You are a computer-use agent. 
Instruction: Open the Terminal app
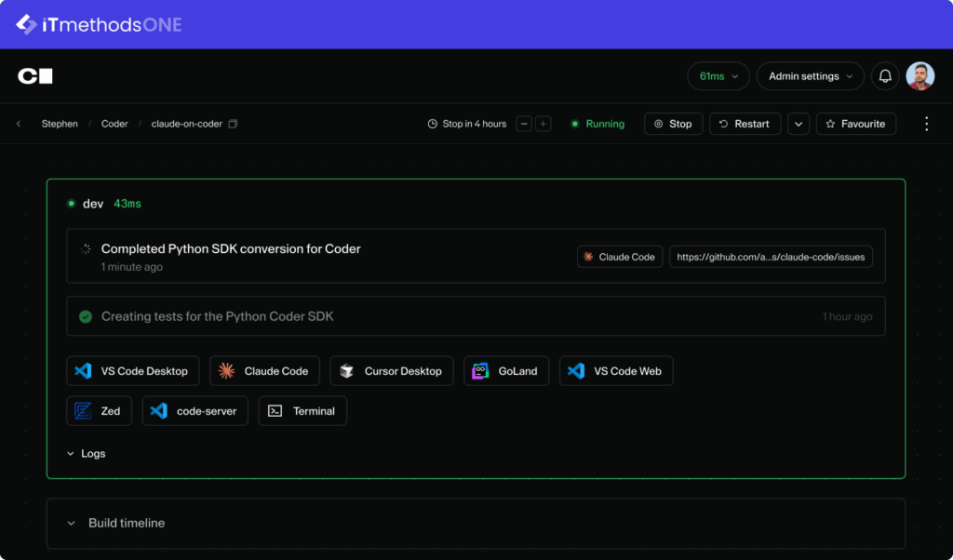tap(302, 411)
